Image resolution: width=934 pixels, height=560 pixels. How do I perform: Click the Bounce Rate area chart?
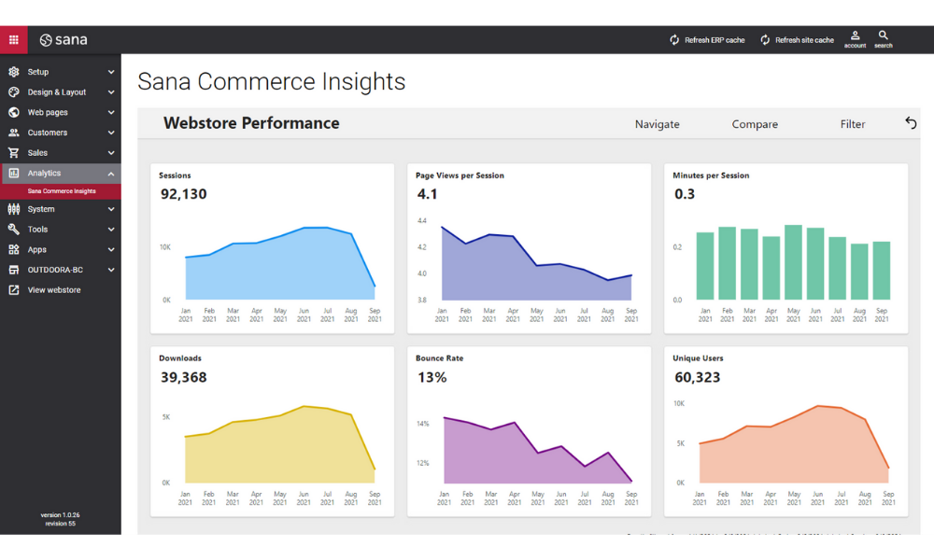click(537, 449)
